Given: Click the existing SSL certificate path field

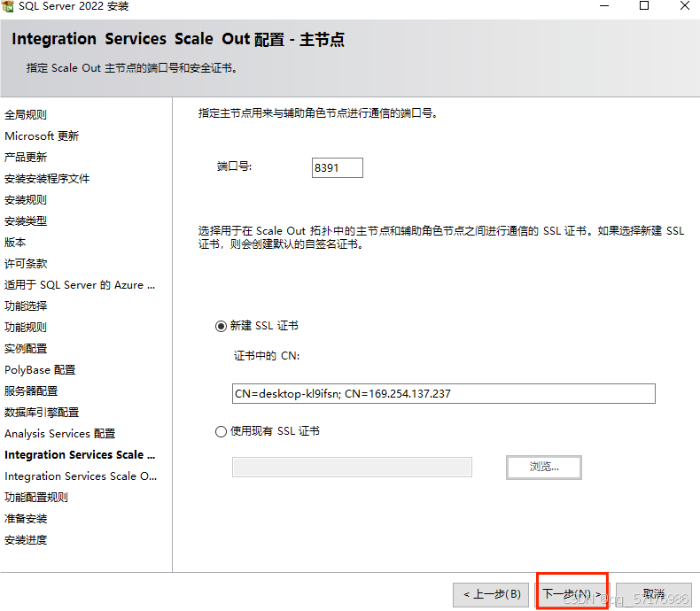Looking at the screenshot, I should pos(352,467).
